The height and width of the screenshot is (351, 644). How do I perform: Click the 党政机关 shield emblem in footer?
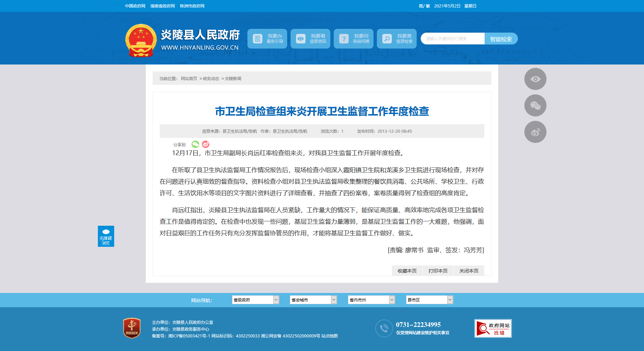[x=132, y=328]
